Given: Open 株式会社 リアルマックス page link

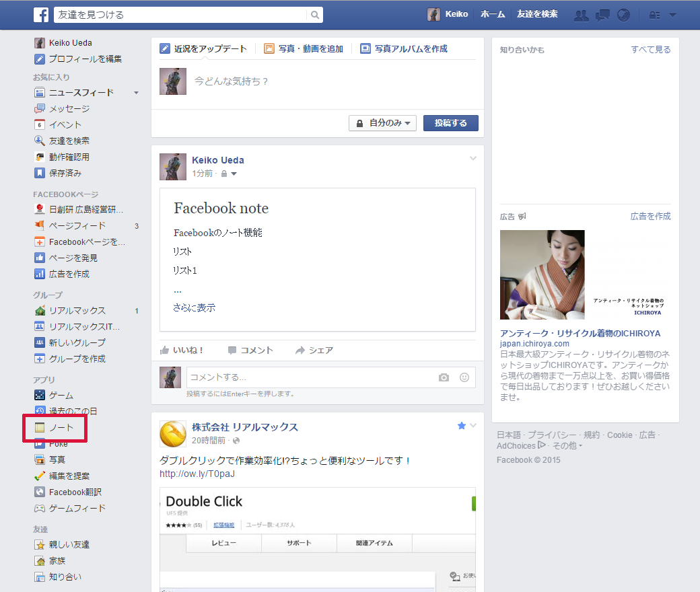Looking at the screenshot, I should pyautogui.click(x=245, y=427).
